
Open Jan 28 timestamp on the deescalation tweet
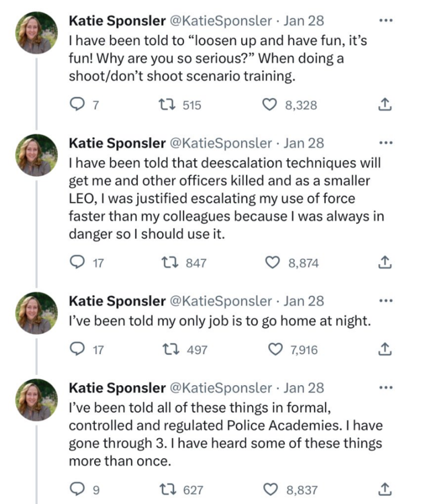(x=304, y=143)
